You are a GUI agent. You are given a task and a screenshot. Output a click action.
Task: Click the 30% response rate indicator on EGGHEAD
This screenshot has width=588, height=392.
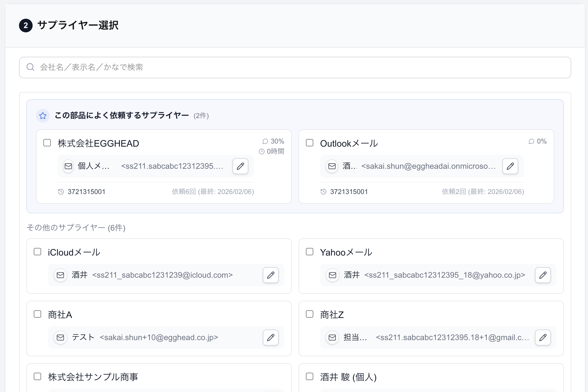click(x=273, y=141)
